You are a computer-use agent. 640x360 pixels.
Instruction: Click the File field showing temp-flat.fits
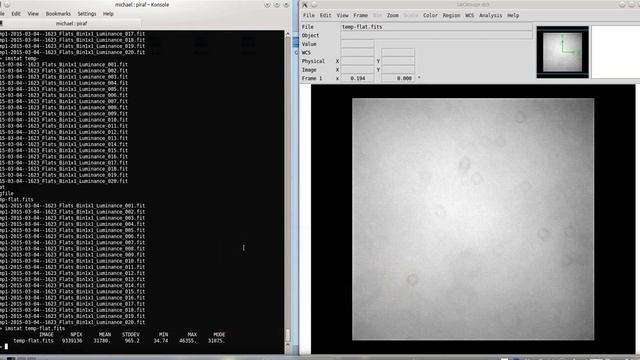[436, 27]
